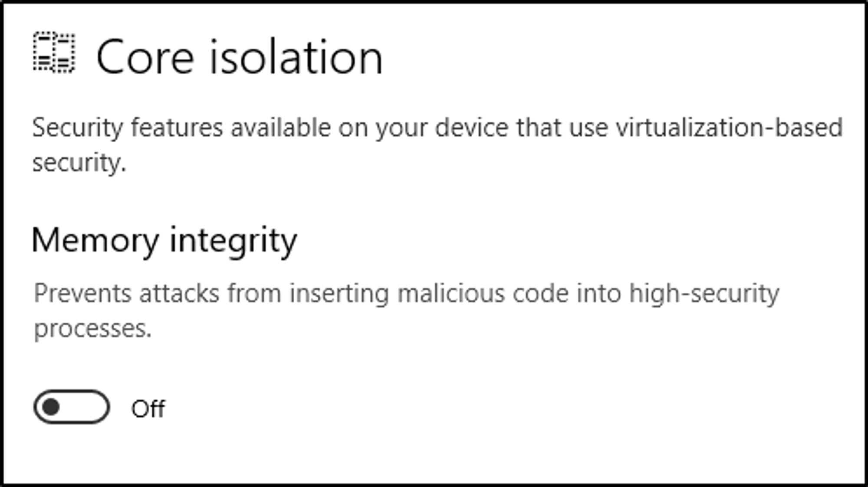868x487 pixels.
Task: Click the word "Core" in the title
Action: pos(145,57)
